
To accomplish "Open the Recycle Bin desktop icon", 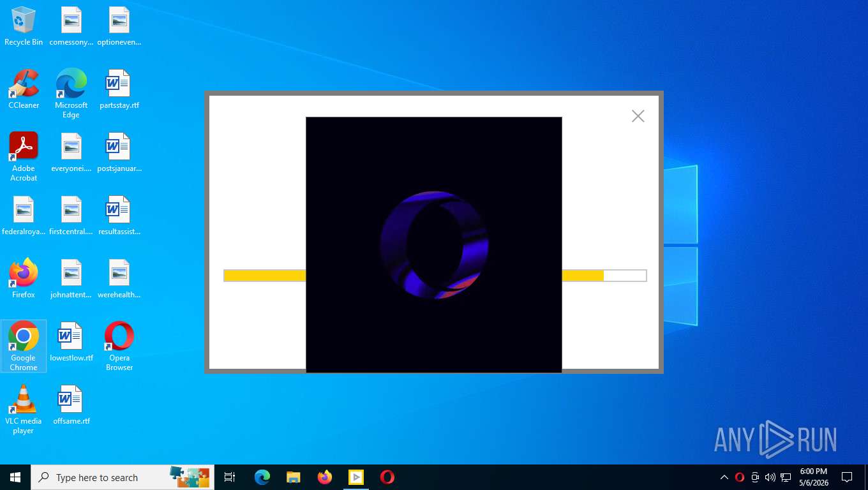I will (24, 27).
